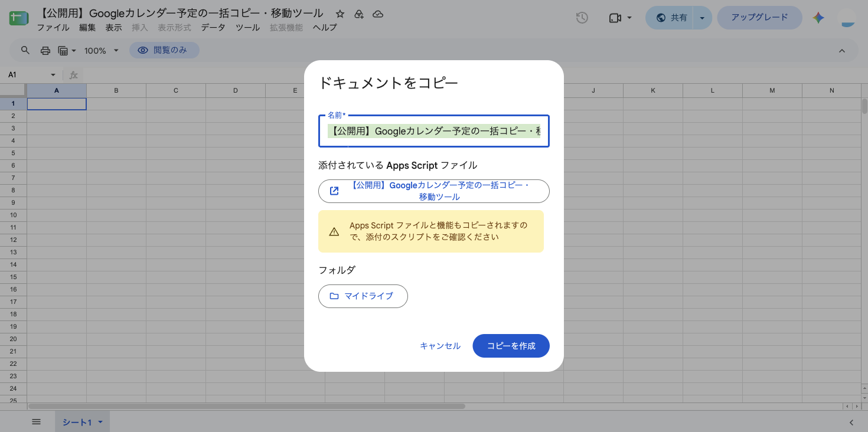Click the キャンセル button
The width and height of the screenshot is (868, 432).
pos(440,346)
